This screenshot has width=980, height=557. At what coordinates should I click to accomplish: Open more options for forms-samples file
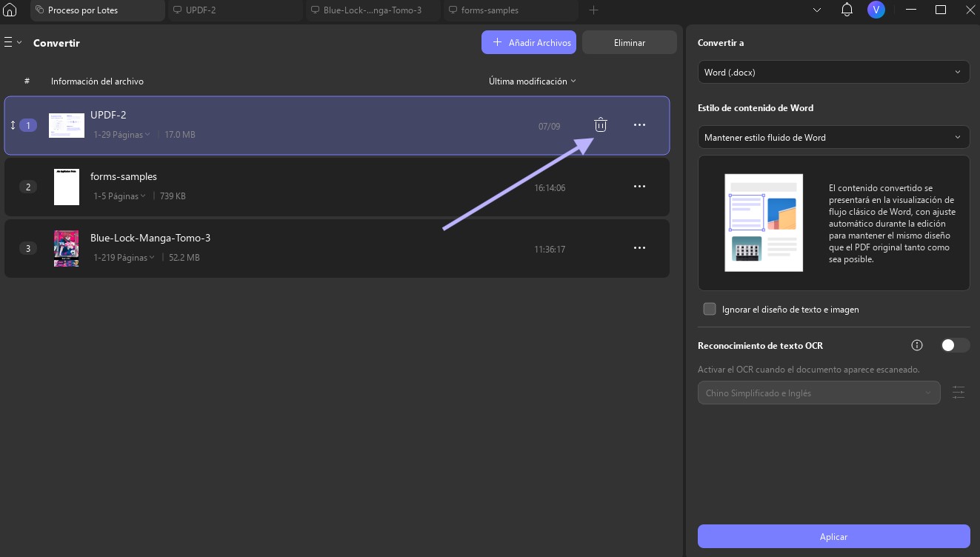pos(640,187)
